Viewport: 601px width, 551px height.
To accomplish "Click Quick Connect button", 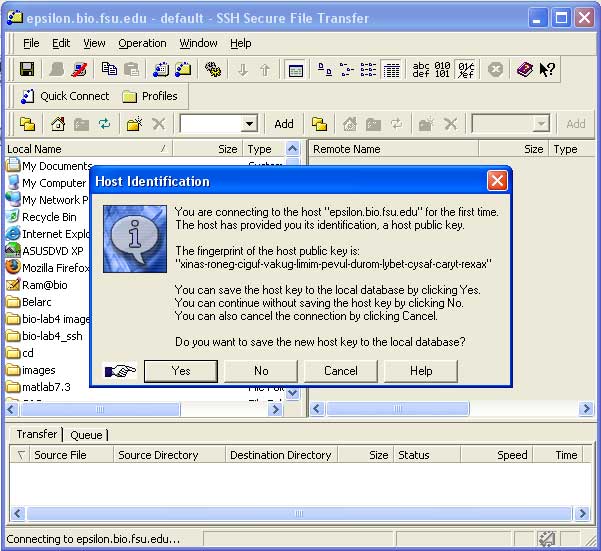I will (65, 96).
